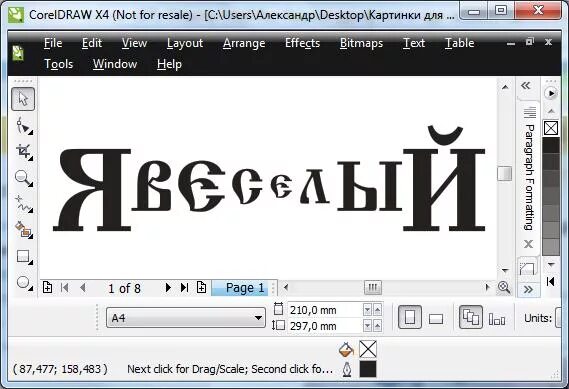Click the navigator zoom icon
This screenshot has height=389, width=569.
point(504,287)
